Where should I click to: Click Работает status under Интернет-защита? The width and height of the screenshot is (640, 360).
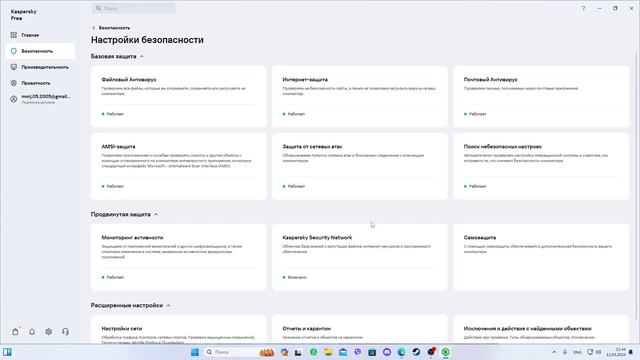294,114
